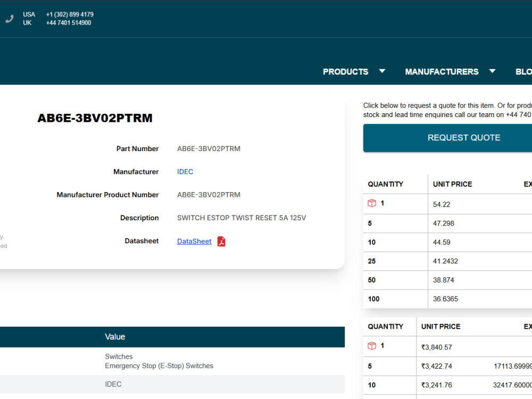This screenshot has width=532, height=399.
Task: Click QUANTITY header in second table
Action: [385, 327]
